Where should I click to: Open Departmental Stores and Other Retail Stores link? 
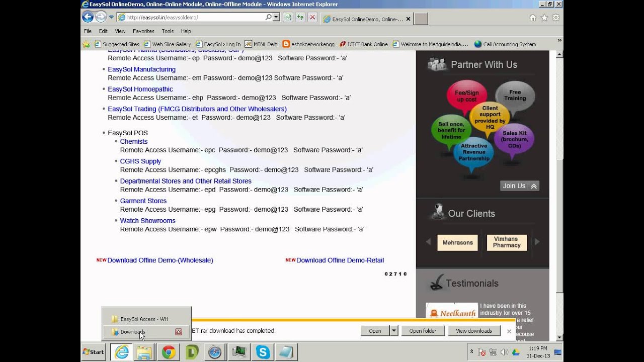186,181
